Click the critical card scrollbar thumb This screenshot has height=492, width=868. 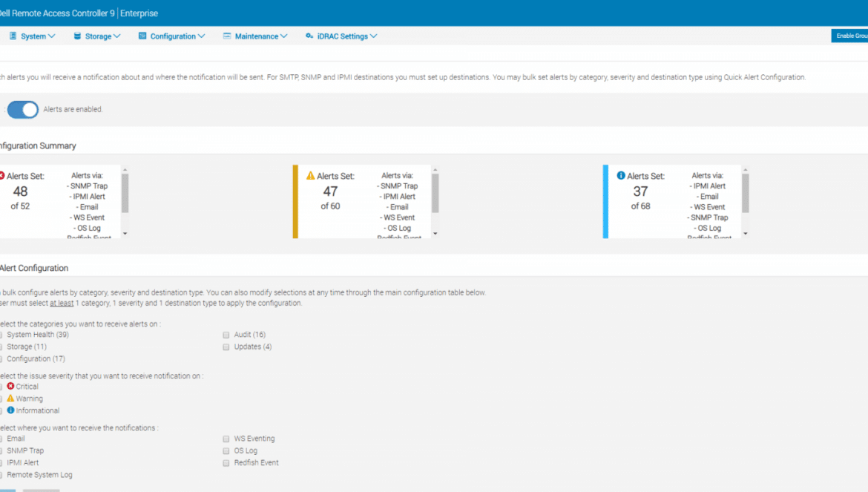click(125, 193)
